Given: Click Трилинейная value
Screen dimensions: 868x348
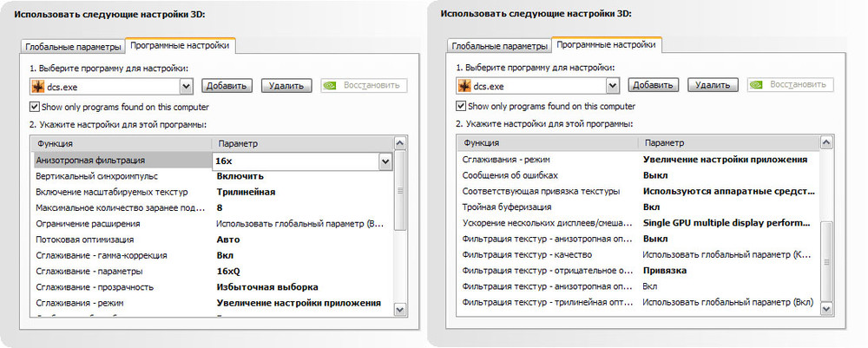Looking at the screenshot, I should pyautogui.click(x=246, y=192).
